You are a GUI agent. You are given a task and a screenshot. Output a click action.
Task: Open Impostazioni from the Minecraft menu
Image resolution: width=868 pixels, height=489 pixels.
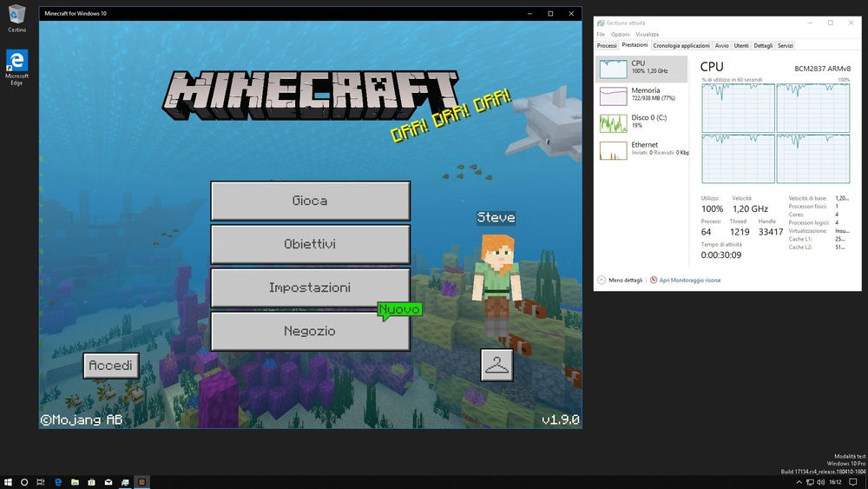click(x=310, y=287)
